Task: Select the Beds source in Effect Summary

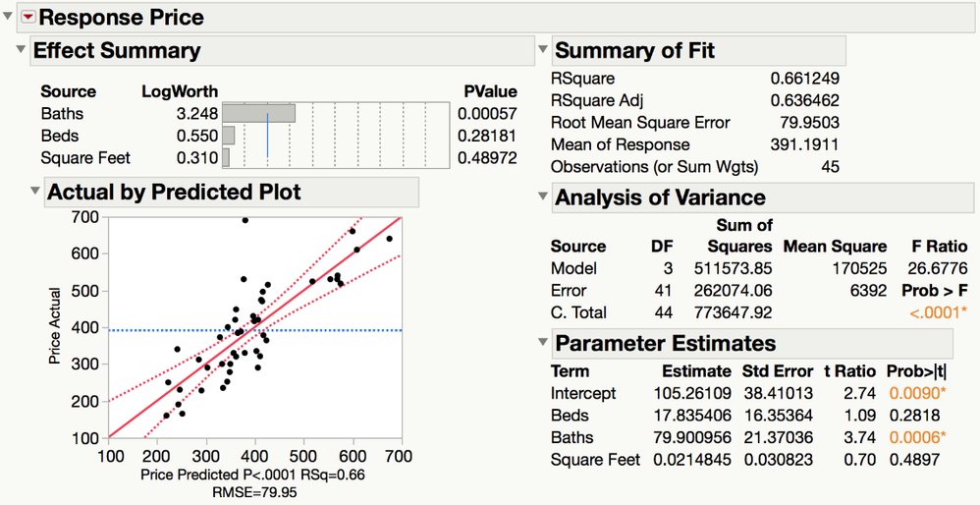Action: 60,135
